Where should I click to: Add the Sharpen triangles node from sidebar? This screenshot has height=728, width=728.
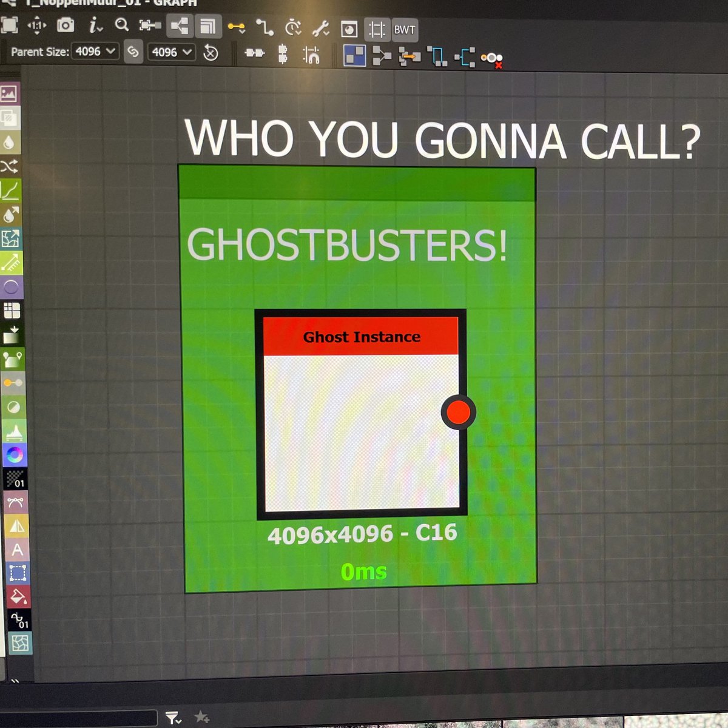(16, 525)
